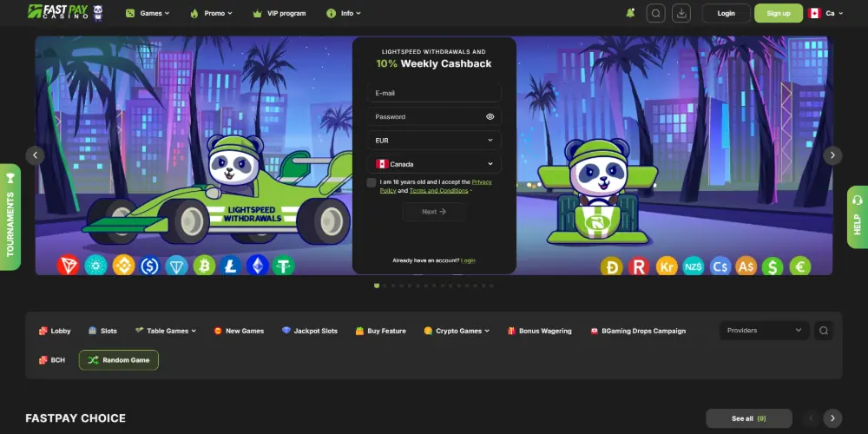The width and height of the screenshot is (868, 434).
Task: Open the Terms and Conditions link
Action: [438, 190]
